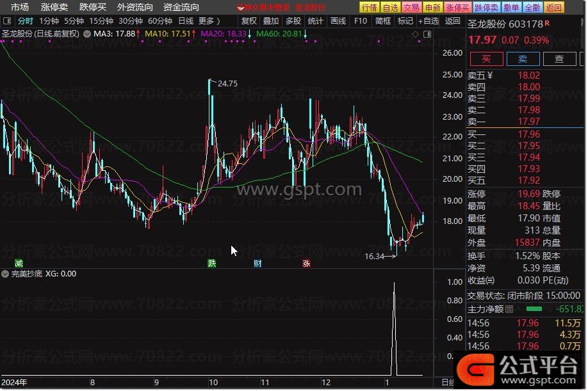Open F10 company info
588x391 pixels.
tap(361, 21)
